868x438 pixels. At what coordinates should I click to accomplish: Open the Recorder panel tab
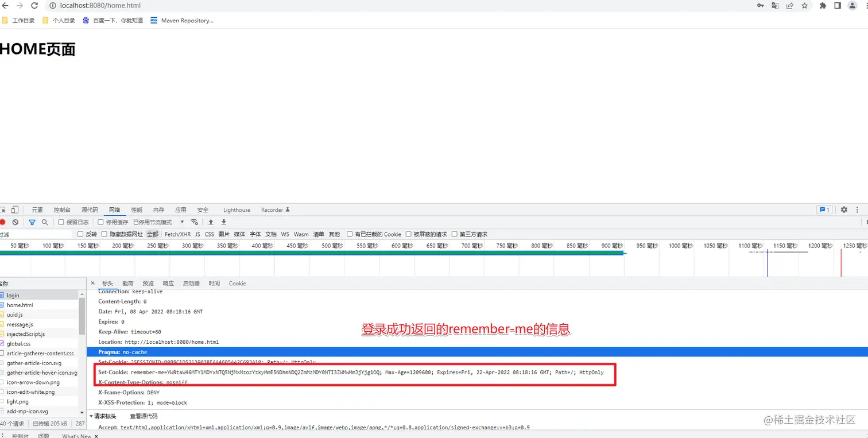point(276,210)
